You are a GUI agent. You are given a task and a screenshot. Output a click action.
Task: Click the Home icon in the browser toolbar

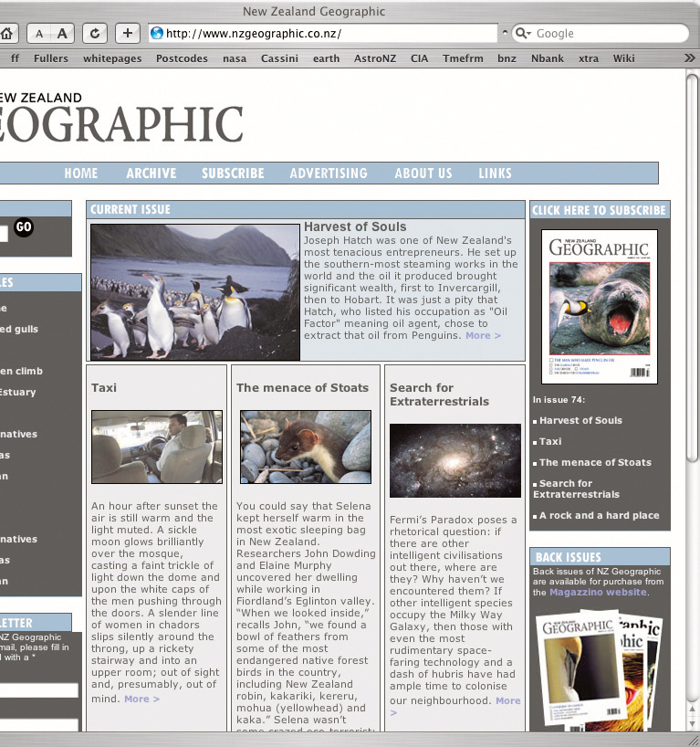pos(6,34)
